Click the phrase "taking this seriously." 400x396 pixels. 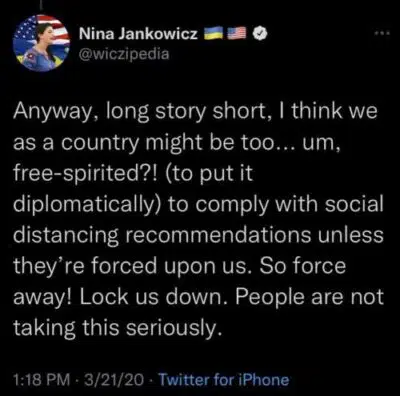(x=117, y=328)
